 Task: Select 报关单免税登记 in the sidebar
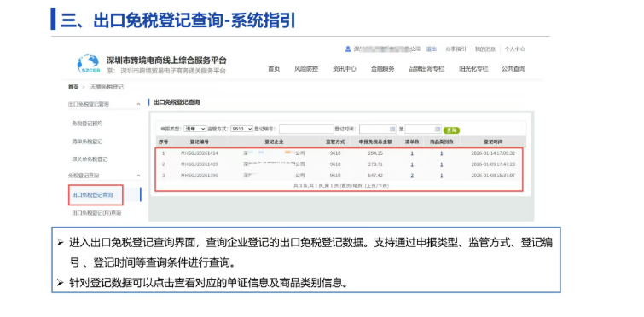point(90,159)
